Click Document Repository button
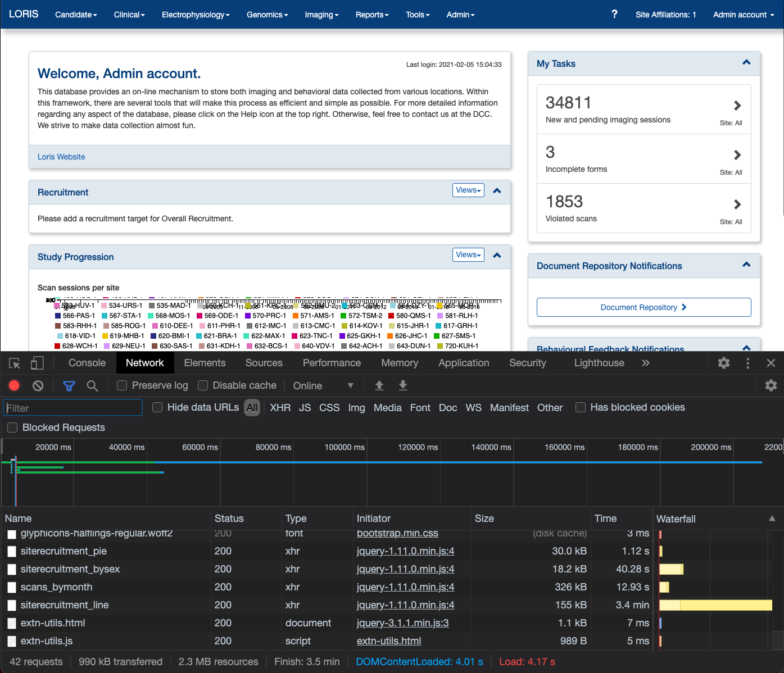784x673 pixels. [x=644, y=307]
